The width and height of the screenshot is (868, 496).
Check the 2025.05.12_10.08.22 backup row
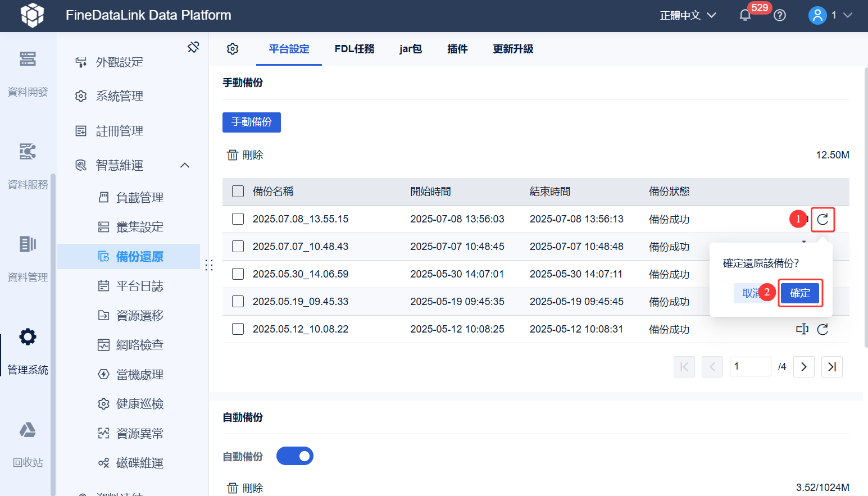238,329
